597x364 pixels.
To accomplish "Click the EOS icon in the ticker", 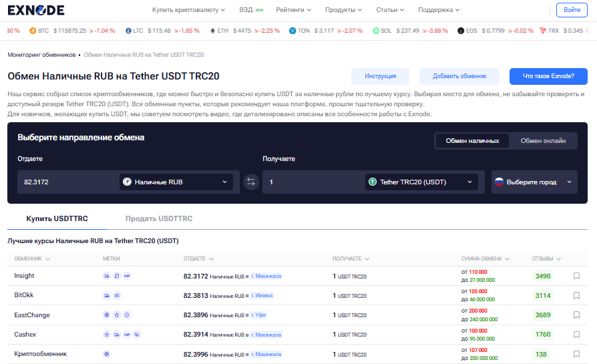I will point(461,31).
